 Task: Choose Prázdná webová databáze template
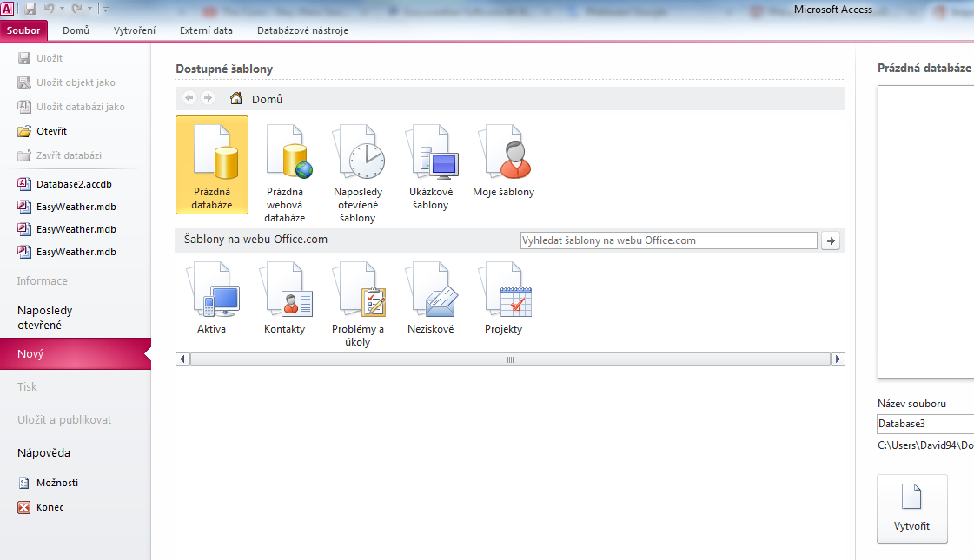coord(284,173)
